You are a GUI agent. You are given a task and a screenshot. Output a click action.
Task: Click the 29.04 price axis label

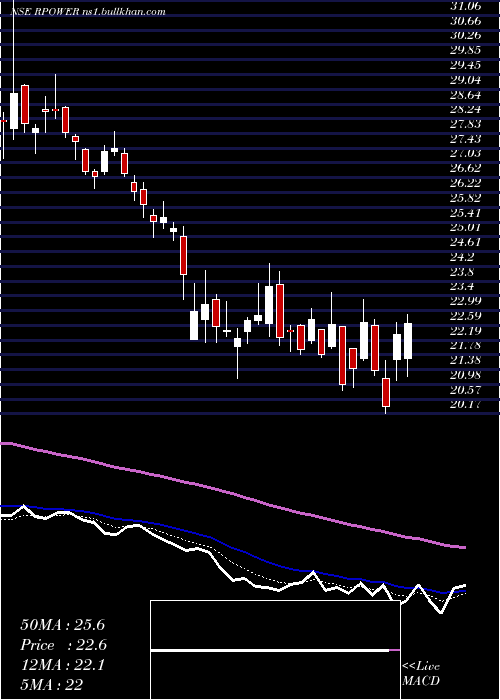tap(466, 80)
